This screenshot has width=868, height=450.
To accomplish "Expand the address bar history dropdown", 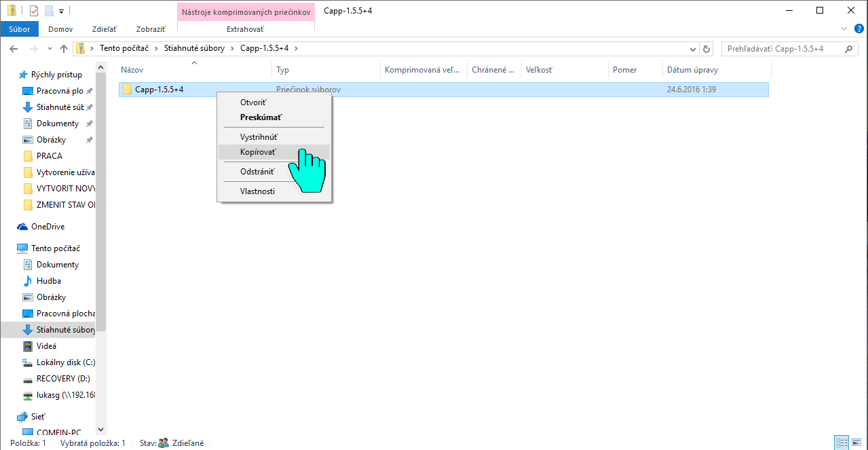I will 692,49.
